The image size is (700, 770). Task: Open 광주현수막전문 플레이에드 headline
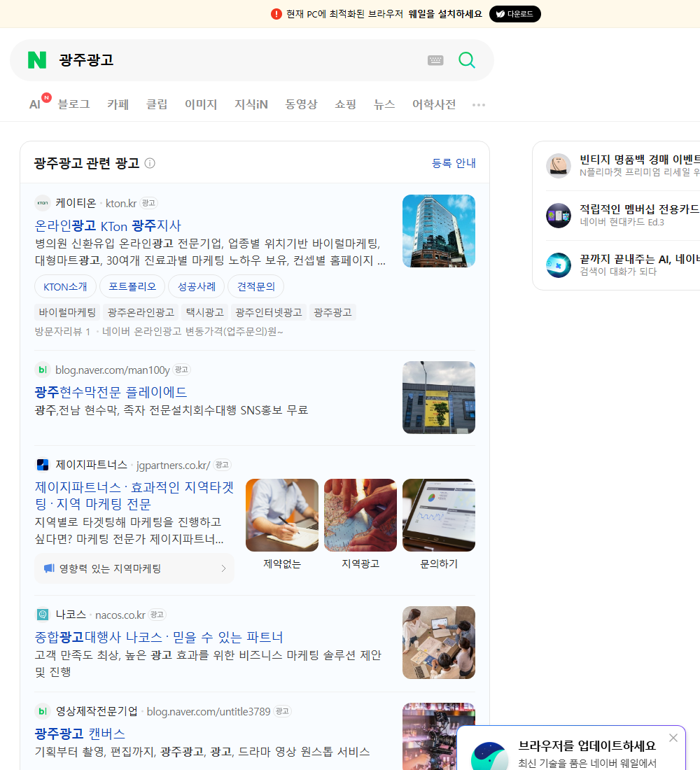111,393
